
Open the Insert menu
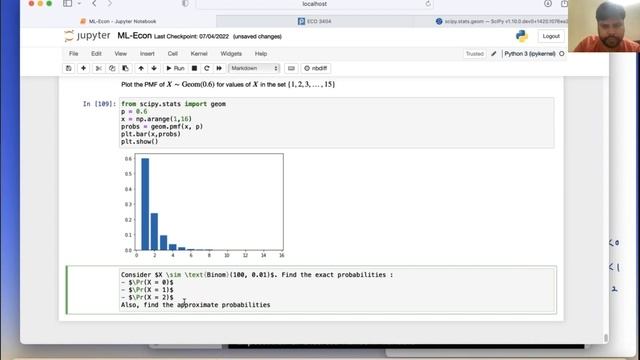[x=147, y=53]
